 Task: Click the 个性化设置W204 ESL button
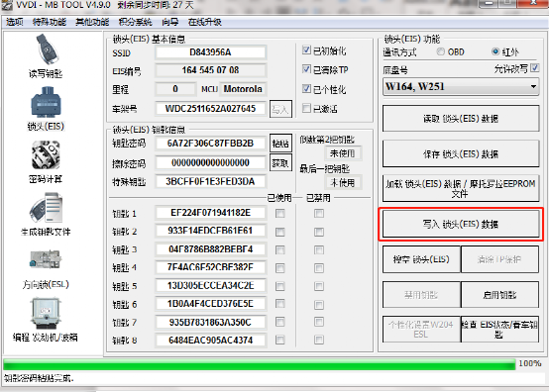(x=421, y=330)
